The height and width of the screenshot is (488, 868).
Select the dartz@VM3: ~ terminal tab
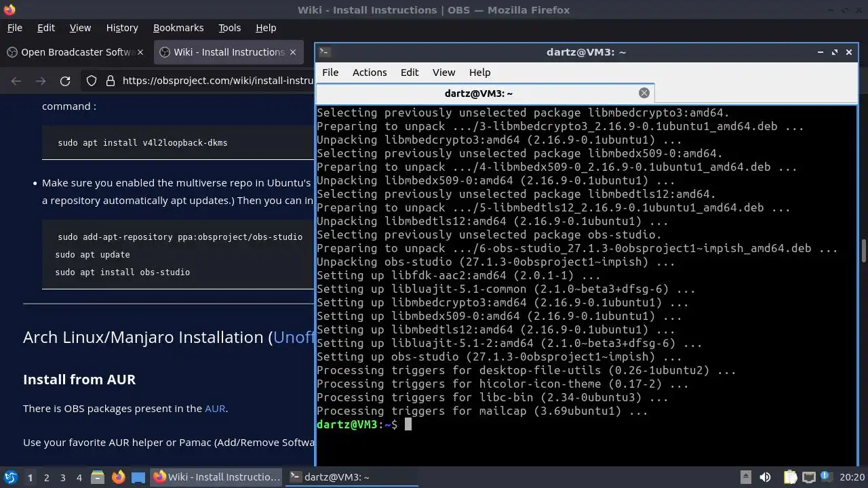point(485,93)
